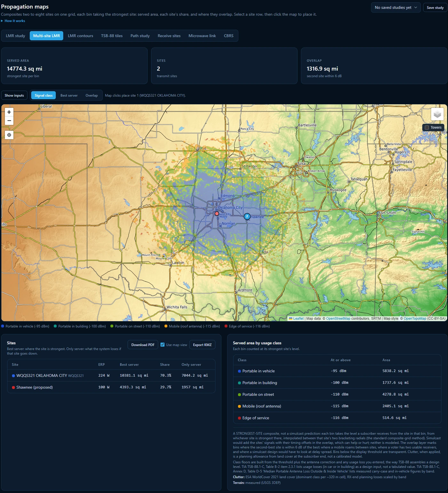Switch map layer to Best server
Screen dimensions: 448x493
69,95
